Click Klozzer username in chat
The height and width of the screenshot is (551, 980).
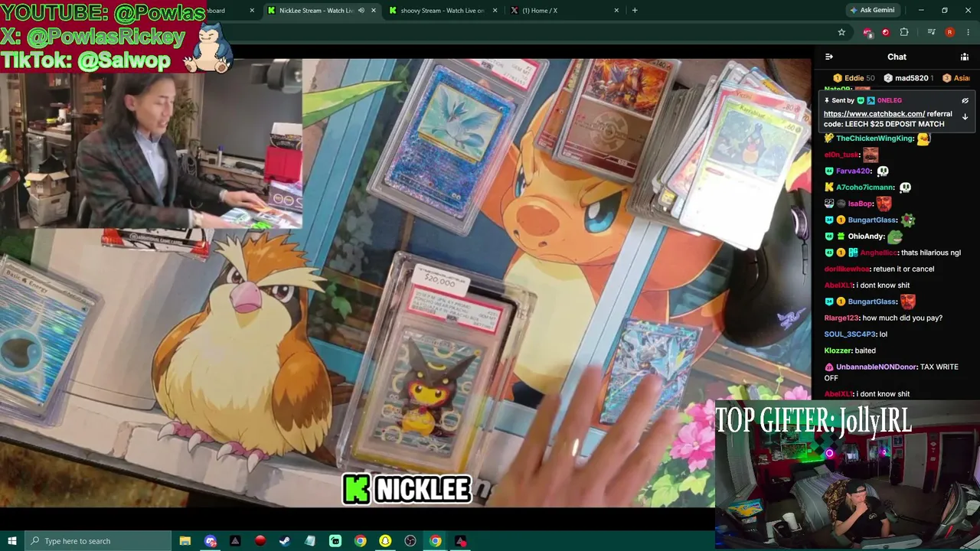coord(838,350)
